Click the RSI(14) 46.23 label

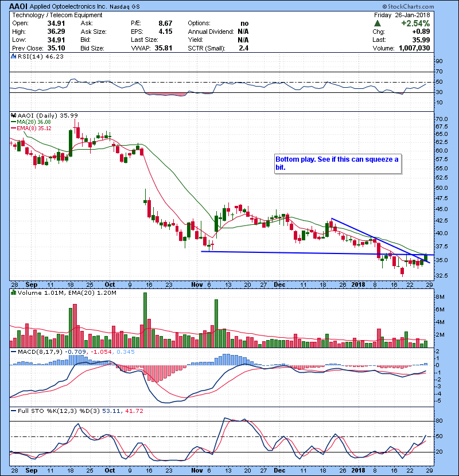tap(40, 56)
